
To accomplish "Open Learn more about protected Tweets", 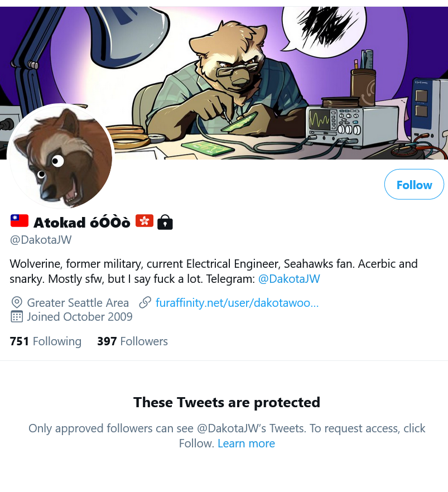I will pyautogui.click(x=246, y=443).
